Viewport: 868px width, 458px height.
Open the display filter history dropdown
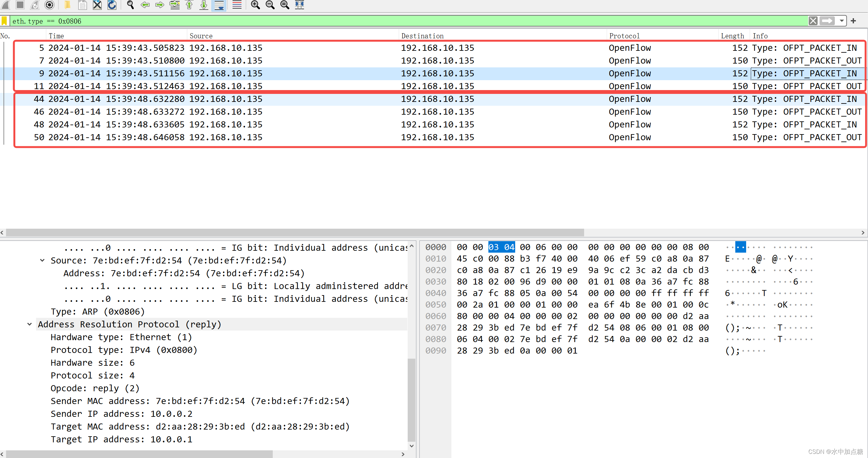pyautogui.click(x=842, y=21)
